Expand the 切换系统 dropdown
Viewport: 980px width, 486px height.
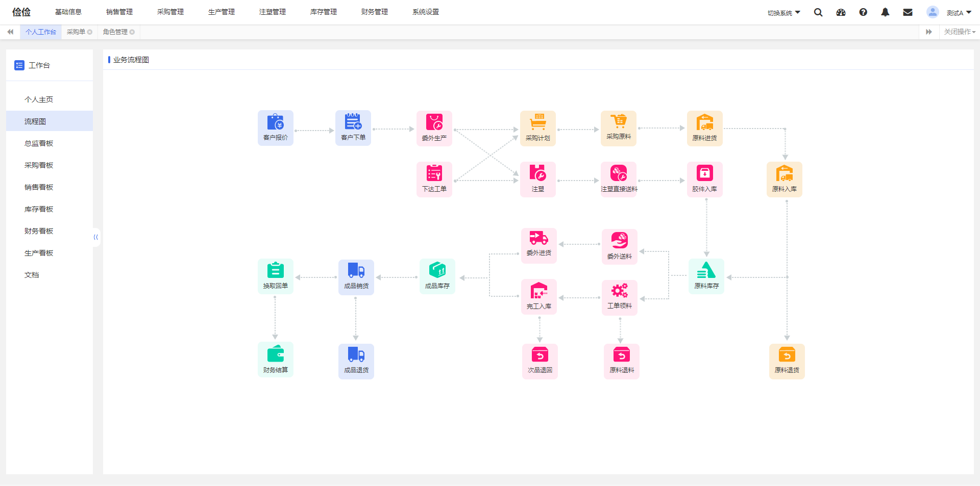[784, 13]
